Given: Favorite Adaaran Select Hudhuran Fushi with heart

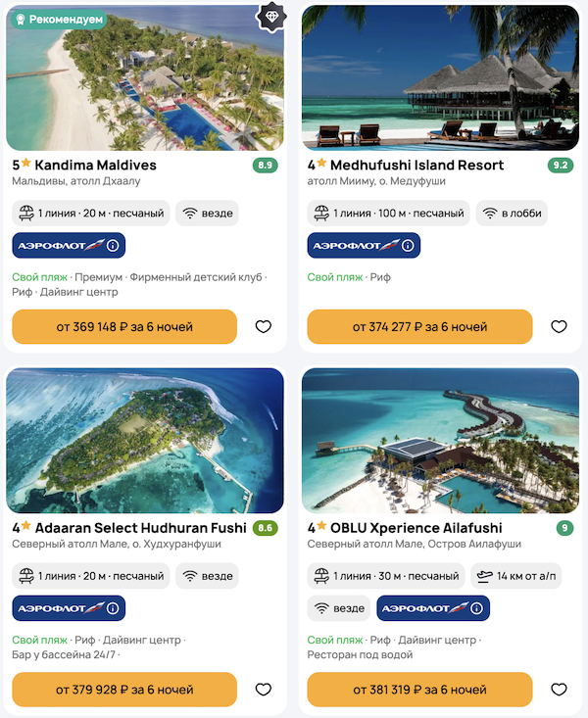Looking at the screenshot, I should pyautogui.click(x=263, y=690).
